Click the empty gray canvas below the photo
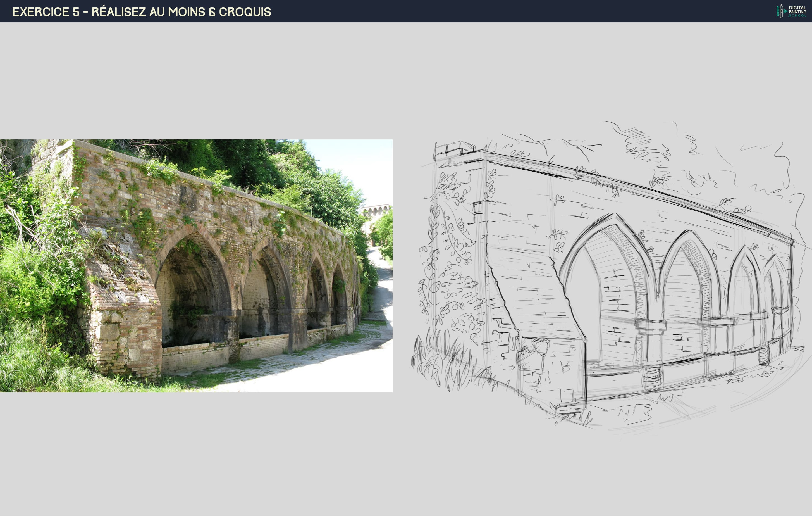 tap(195, 456)
